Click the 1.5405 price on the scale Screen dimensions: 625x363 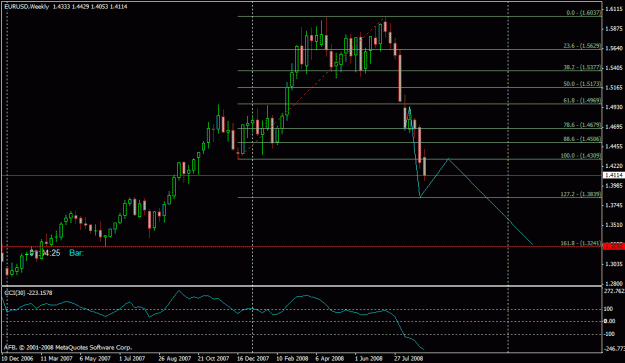(x=614, y=68)
